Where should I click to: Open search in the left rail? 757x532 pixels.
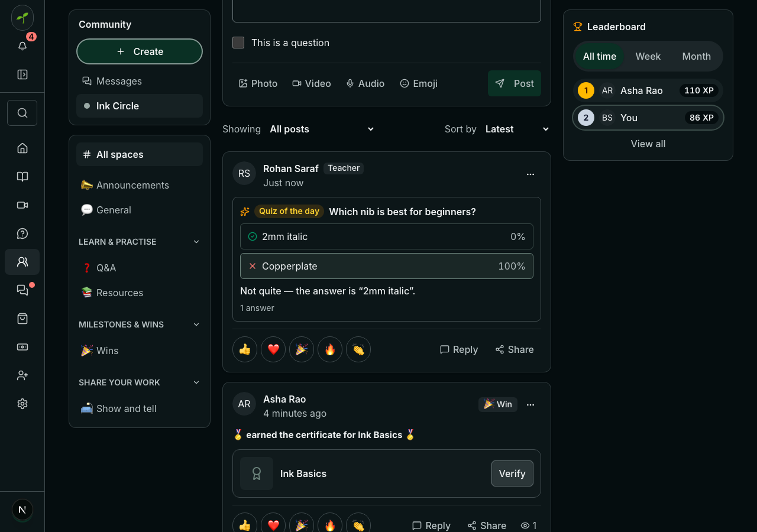(22, 113)
